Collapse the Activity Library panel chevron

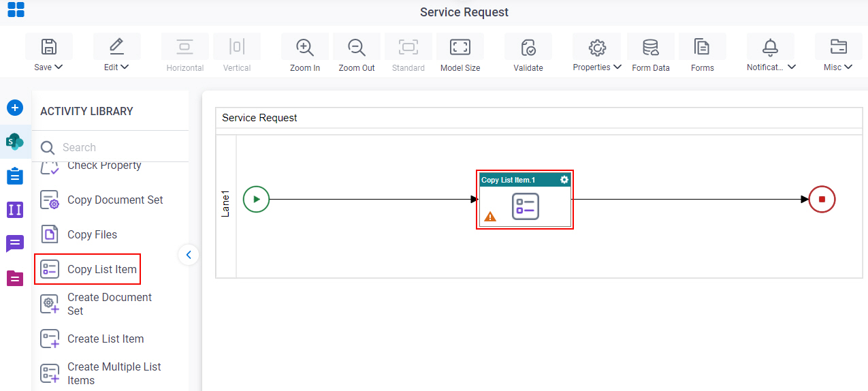189,255
